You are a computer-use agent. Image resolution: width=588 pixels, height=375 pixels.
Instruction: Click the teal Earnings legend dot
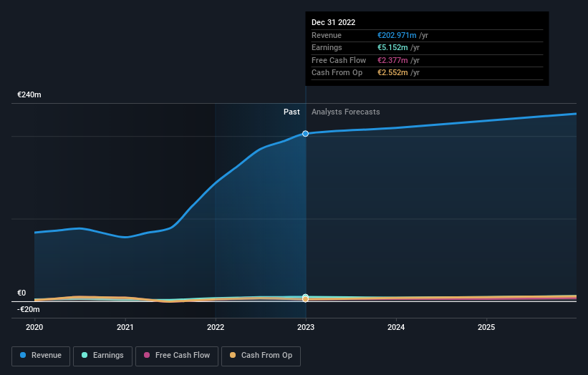click(85, 355)
